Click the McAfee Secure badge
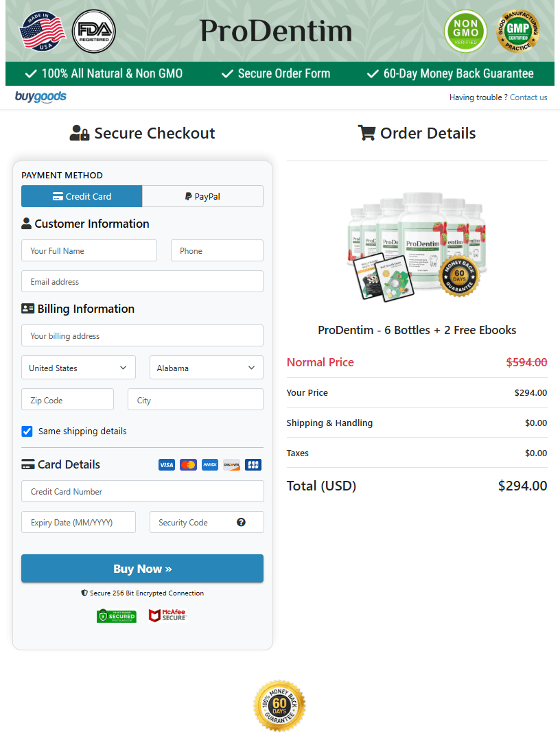The height and width of the screenshot is (734, 560). point(167,615)
